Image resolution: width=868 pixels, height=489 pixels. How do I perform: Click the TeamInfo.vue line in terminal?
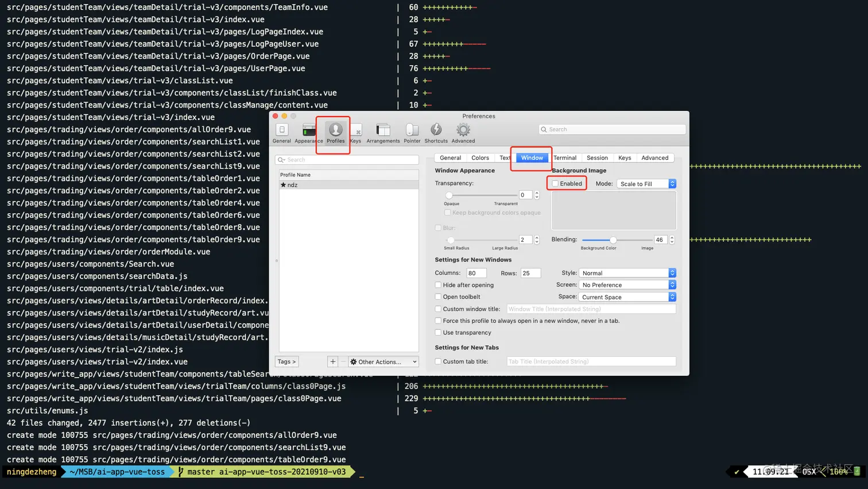pos(167,7)
